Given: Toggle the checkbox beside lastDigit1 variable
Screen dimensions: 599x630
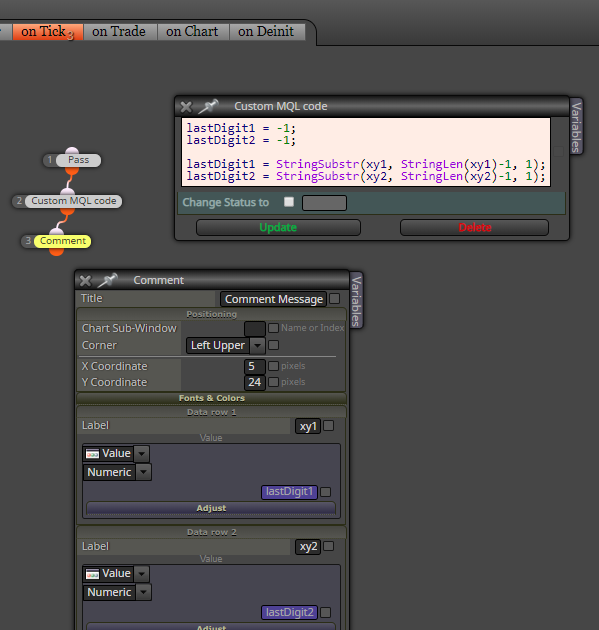Looking at the screenshot, I should pyautogui.click(x=326, y=492).
